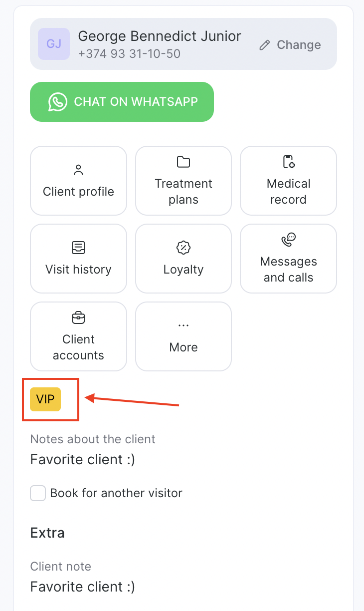Click the Client note field text
The width and height of the screenshot is (364, 611).
(x=83, y=587)
